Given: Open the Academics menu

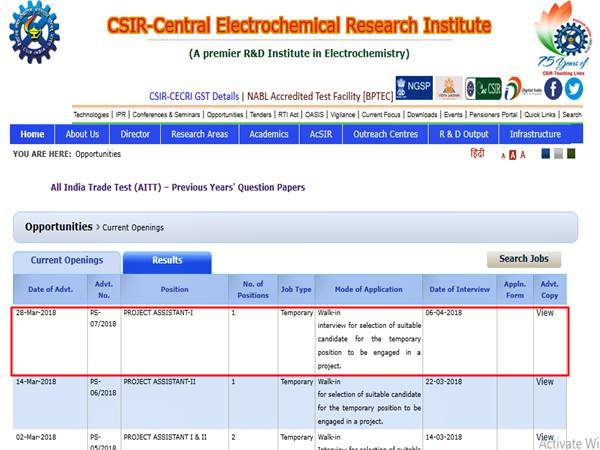Looking at the screenshot, I should tap(269, 134).
